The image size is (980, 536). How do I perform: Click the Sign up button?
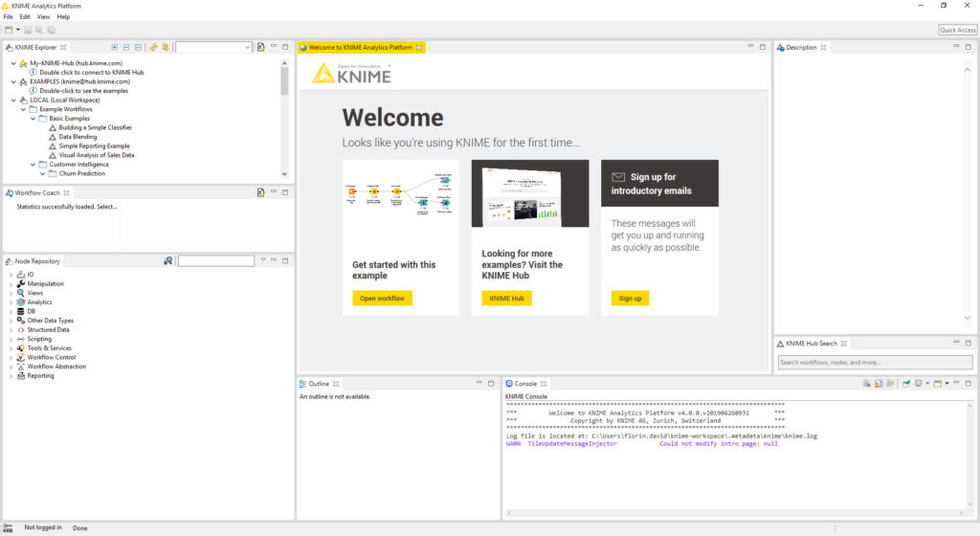click(x=630, y=299)
